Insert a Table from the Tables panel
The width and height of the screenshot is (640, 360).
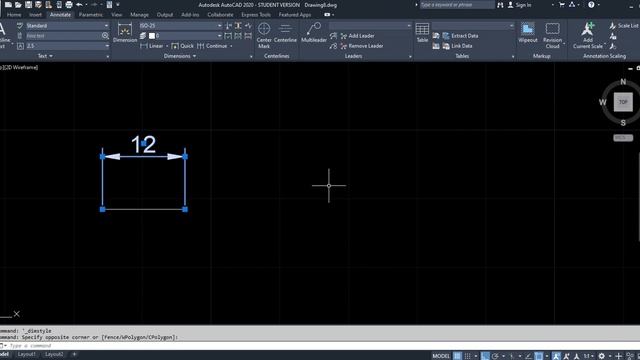pos(422,33)
